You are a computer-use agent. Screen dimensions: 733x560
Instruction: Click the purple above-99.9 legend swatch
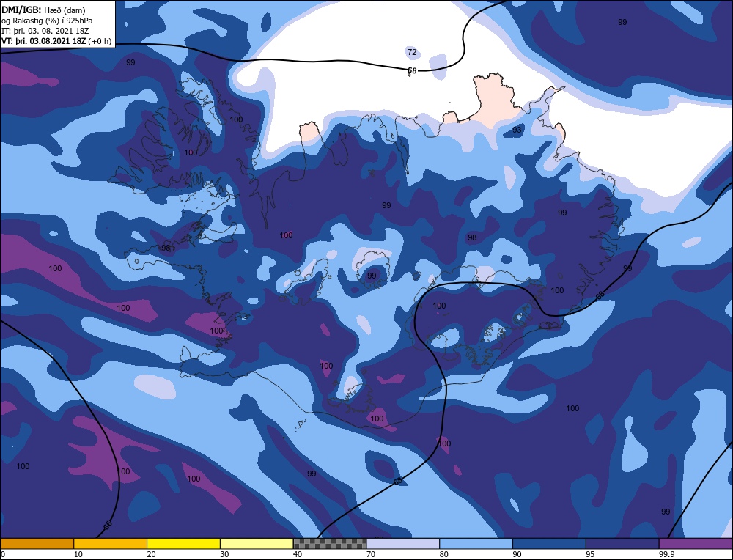coord(696,543)
